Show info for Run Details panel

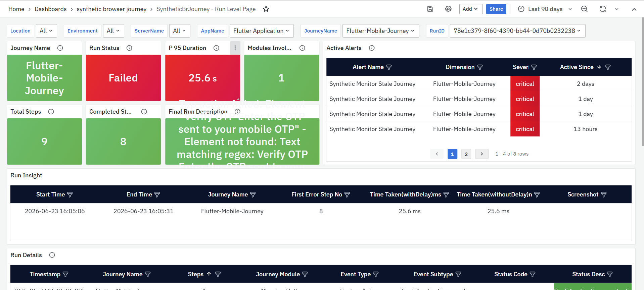tap(52, 255)
